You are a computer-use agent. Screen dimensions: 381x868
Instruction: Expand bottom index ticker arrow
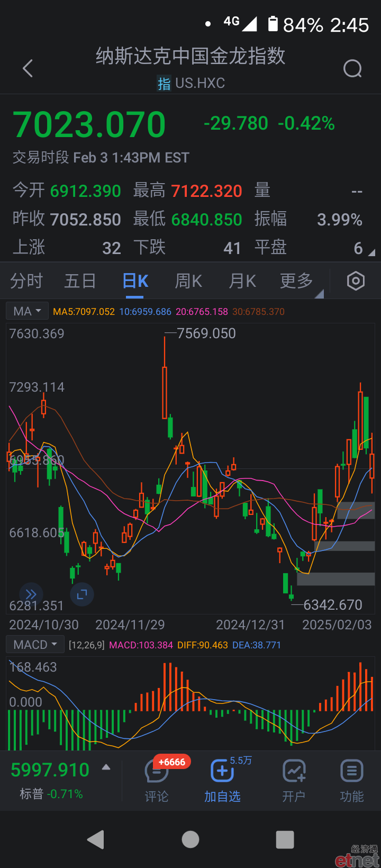pyautogui.click(x=106, y=767)
